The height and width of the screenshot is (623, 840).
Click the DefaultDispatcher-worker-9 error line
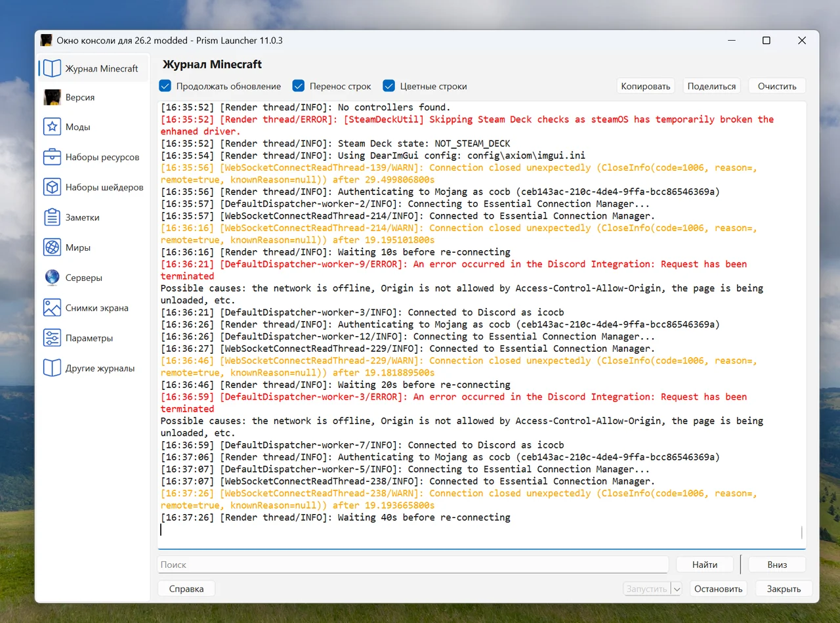[x=454, y=270]
